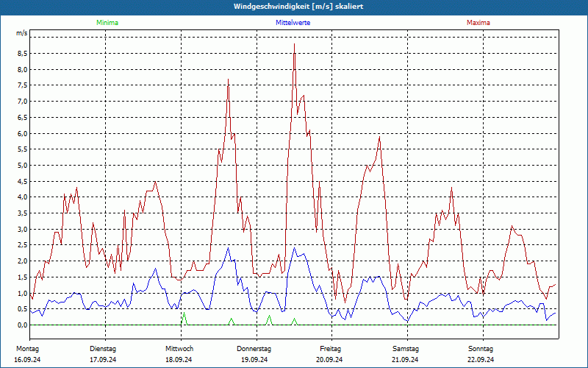This screenshot has width=588, height=368.
Task: Click the 6,5 y-axis value
Action: pos(22,117)
